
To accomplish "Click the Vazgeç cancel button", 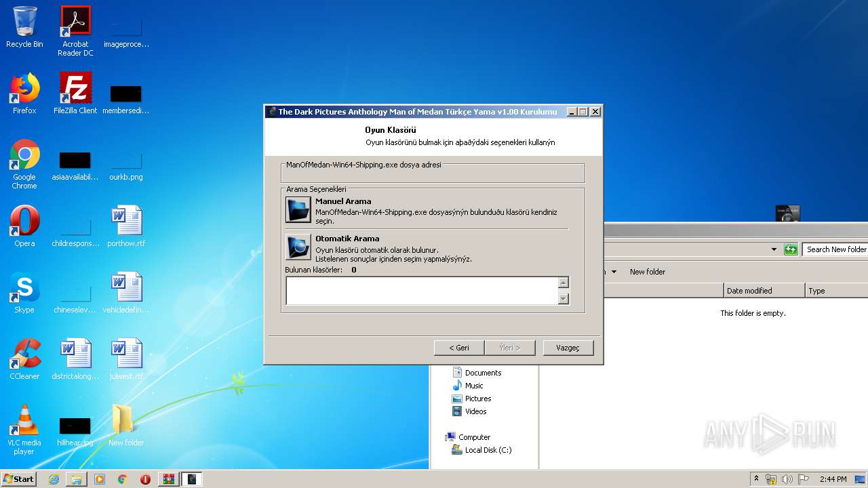I will click(x=568, y=348).
